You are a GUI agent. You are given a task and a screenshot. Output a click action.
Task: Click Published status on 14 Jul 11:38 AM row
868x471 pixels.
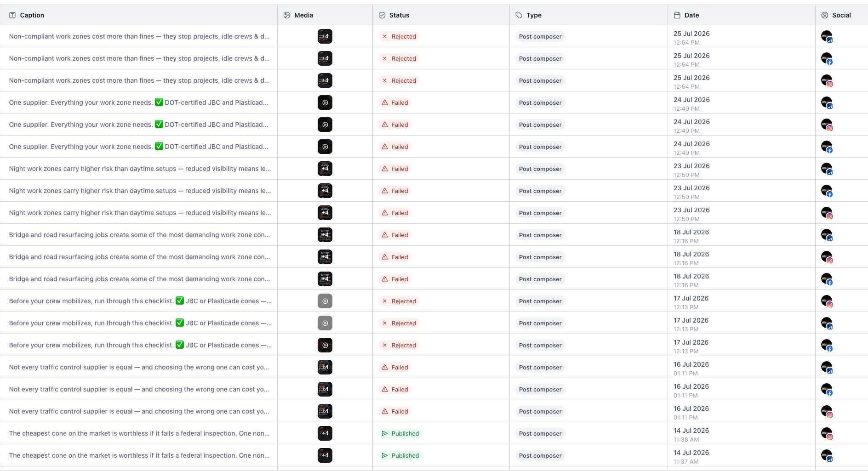400,433
